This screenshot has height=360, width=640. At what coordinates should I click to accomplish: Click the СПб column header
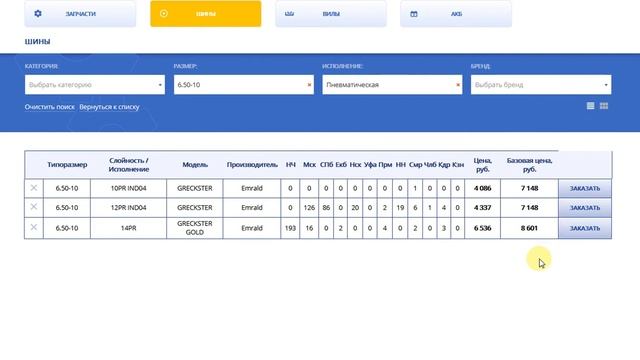pyautogui.click(x=326, y=164)
